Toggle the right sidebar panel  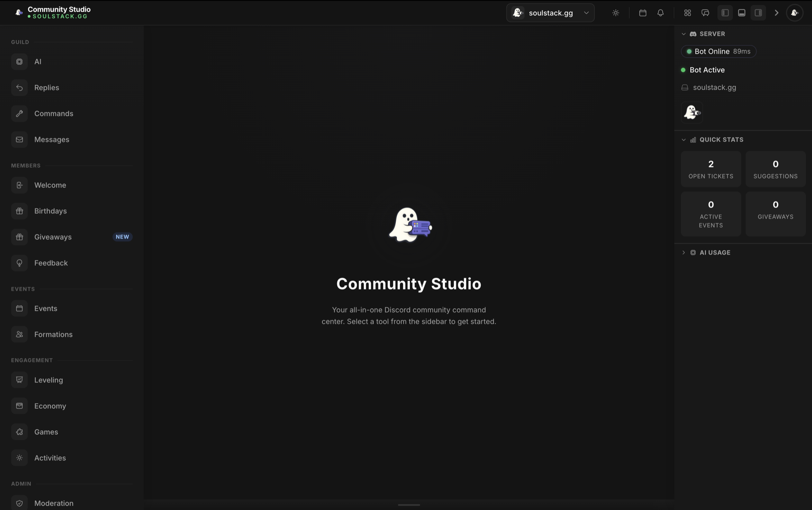click(758, 13)
